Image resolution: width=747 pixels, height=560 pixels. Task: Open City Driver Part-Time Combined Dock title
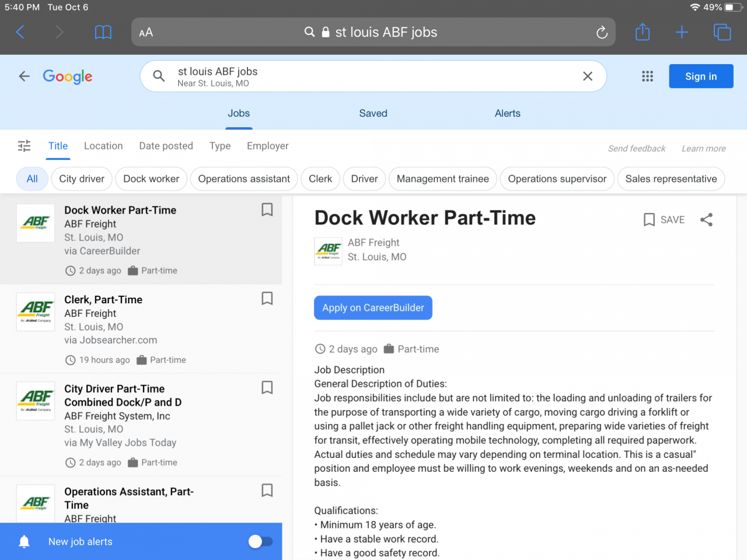[123, 395]
